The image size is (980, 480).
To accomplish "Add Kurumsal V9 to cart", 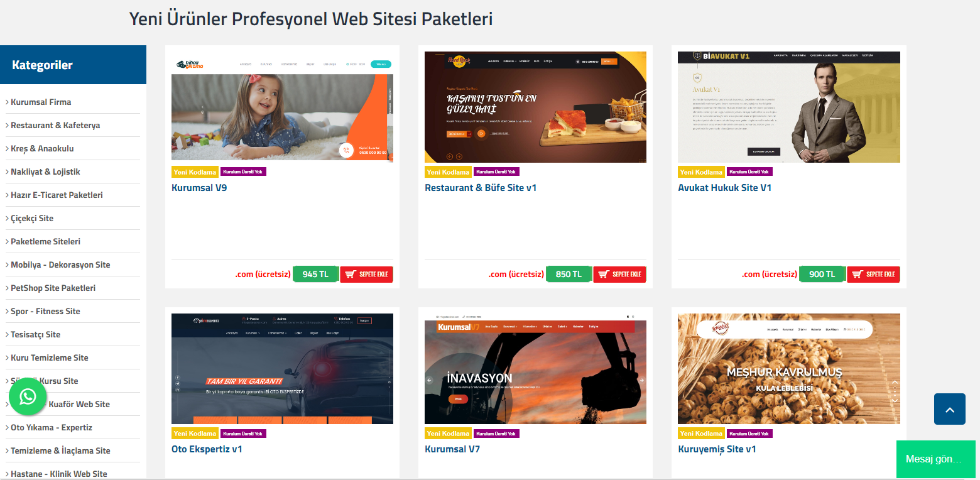I will tap(367, 275).
